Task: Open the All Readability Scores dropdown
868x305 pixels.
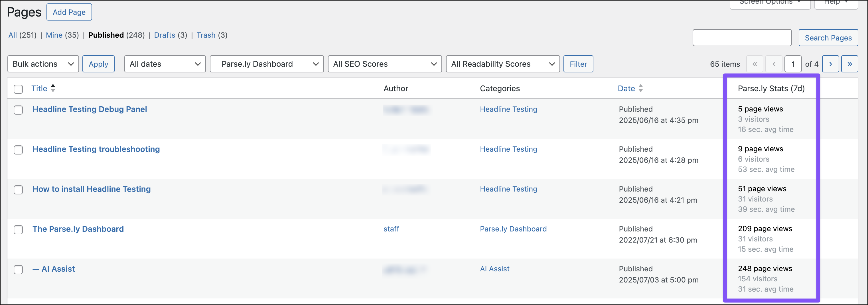Action: (503, 64)
